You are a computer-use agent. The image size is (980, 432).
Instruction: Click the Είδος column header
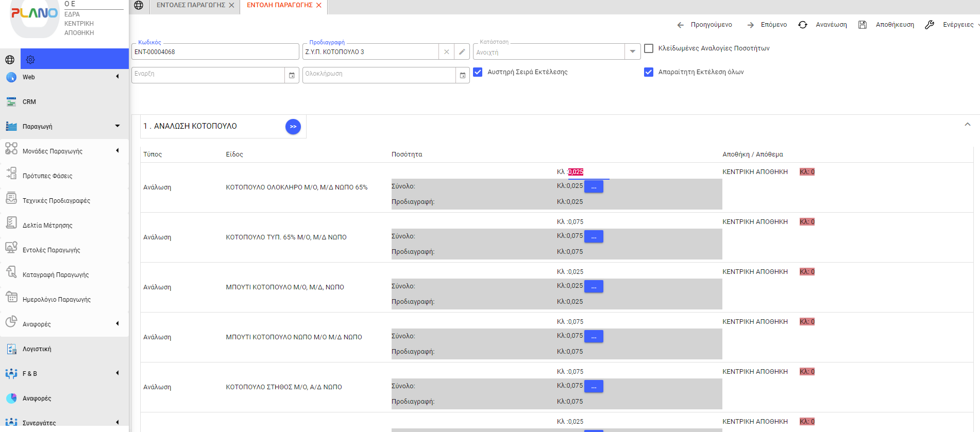234,154
